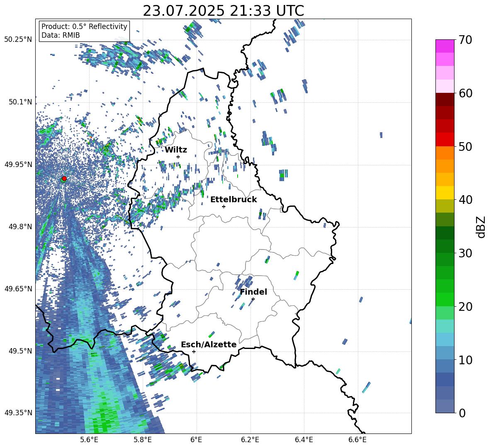Click the 49.95°N latitude label
The width and height of the screenshot is (491, 448).
point(18,165)
